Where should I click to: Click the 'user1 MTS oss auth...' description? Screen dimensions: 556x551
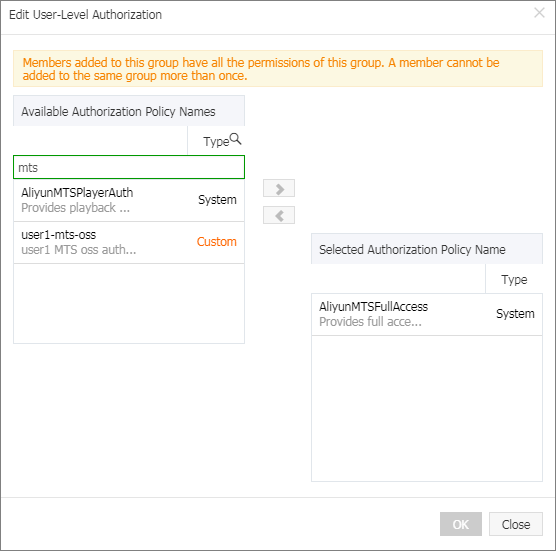79,250
